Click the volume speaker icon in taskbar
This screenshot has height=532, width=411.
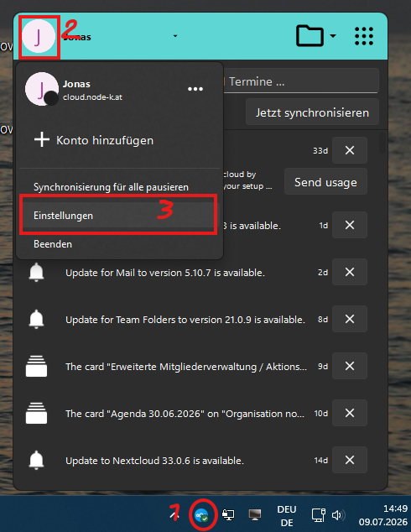(338, 515)
